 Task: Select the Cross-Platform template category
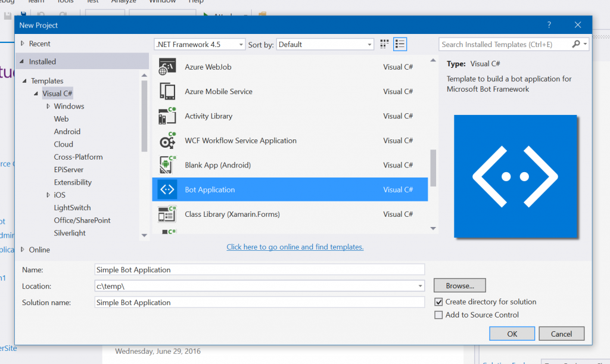click(x=78, y=157)
